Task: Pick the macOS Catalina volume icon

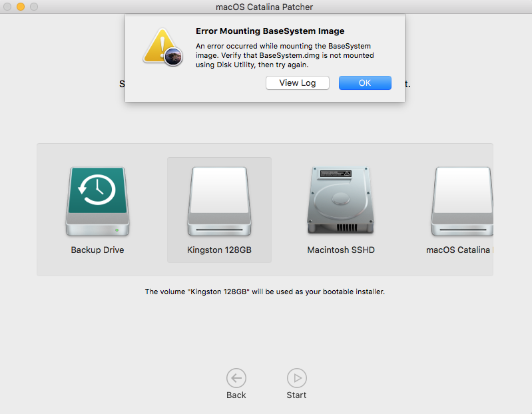Action: [x=462, y=201]
